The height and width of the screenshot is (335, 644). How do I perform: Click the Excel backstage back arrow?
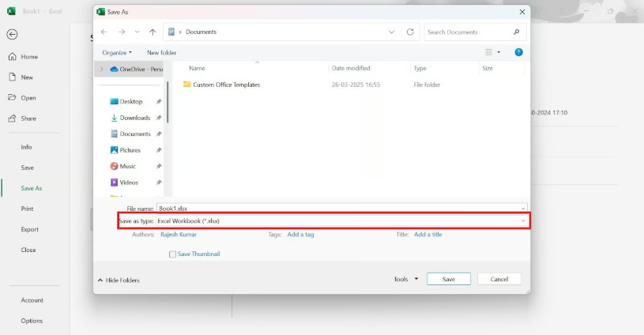click(x=12, y=35)
